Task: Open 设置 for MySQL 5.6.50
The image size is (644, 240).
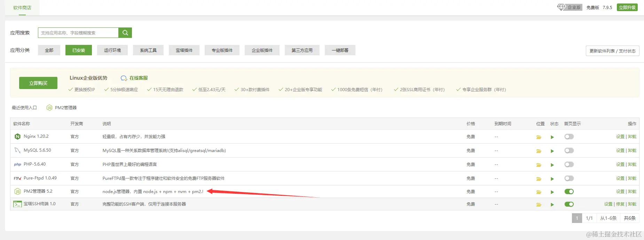Action: [620, 151]
